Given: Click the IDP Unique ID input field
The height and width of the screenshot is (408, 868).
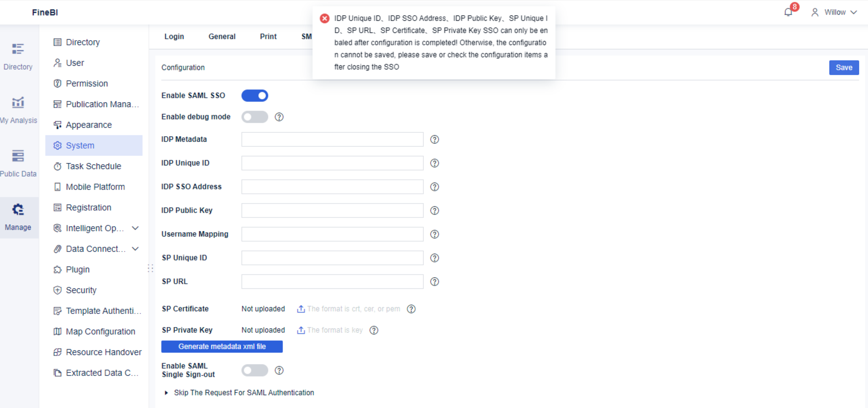Looking at the screenshot, I should point(332,163).
